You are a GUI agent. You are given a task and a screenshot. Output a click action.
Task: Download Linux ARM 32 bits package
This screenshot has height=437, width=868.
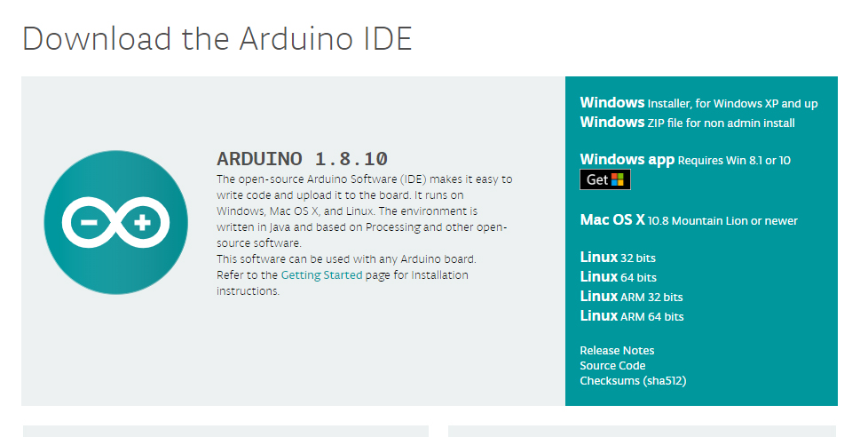[x=632, y=297]
